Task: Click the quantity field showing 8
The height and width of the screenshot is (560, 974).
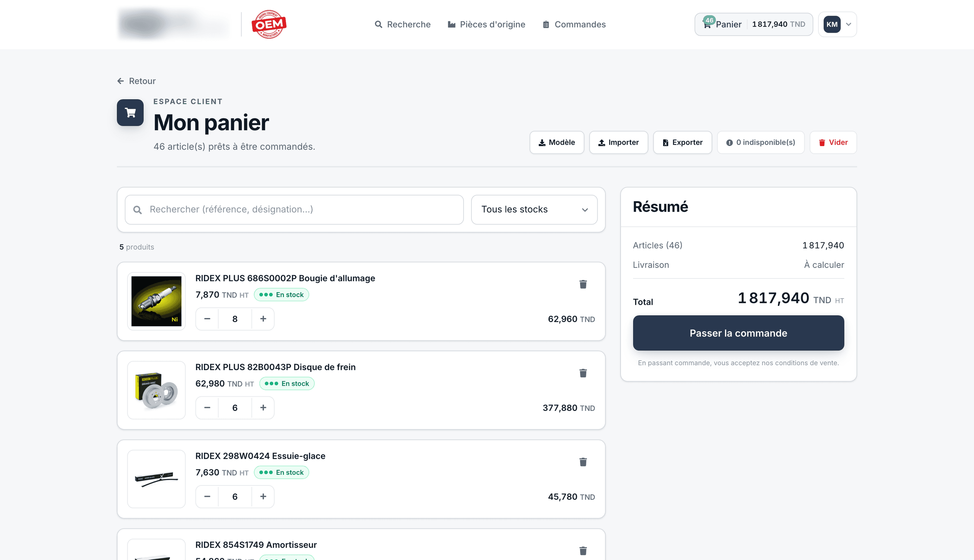Action: tap(235, 319)
